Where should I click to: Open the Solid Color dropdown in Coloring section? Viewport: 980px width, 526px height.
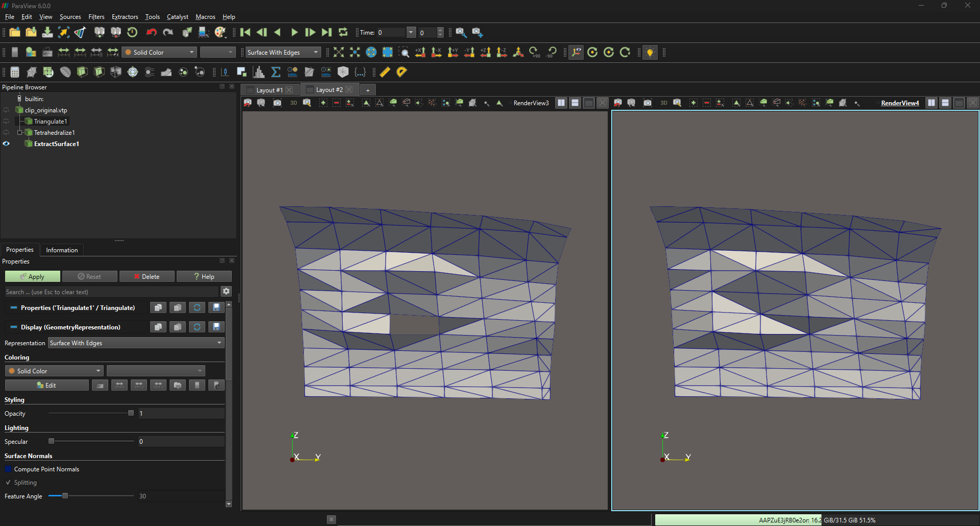click(x=54, y=371)
